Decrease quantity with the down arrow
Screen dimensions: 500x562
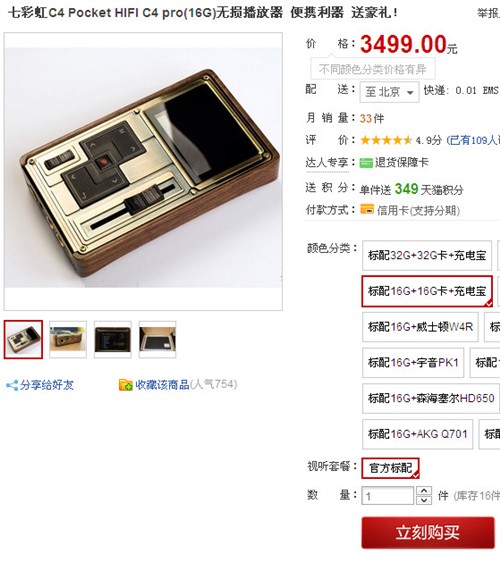coord(424,500)
